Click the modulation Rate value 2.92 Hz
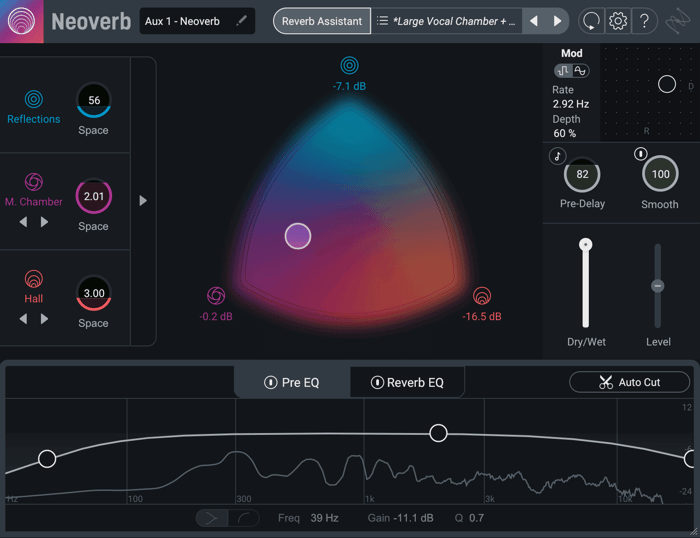Viewport: 700px width, 538px height. (571, 104)
